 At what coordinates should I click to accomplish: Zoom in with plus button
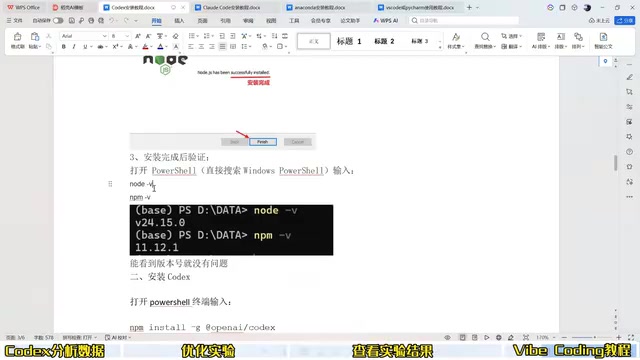[619, 338]
